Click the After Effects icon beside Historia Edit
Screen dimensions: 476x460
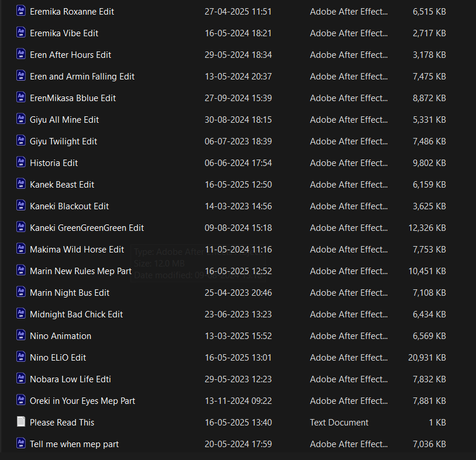pyautogui.click(x=21, y=162)
